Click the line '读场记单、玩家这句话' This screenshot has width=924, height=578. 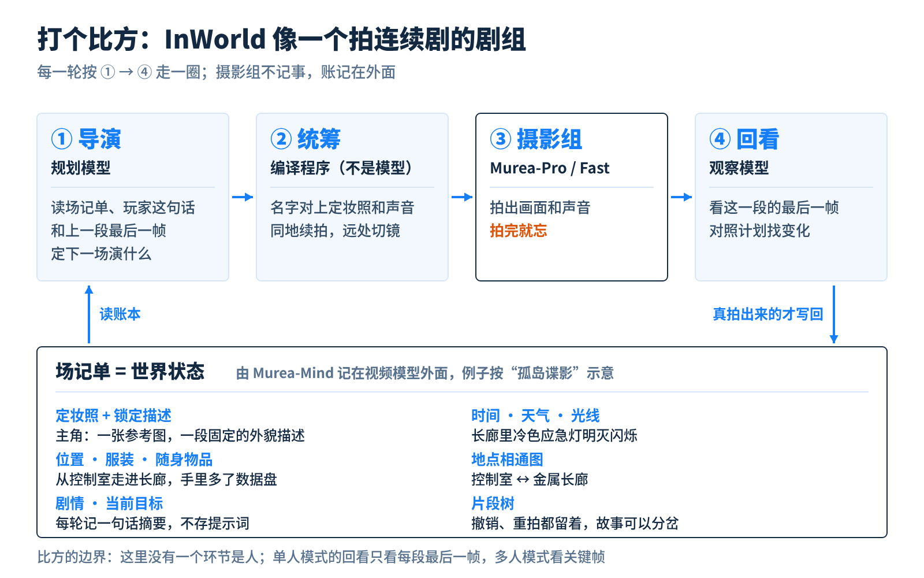(123, 208)
